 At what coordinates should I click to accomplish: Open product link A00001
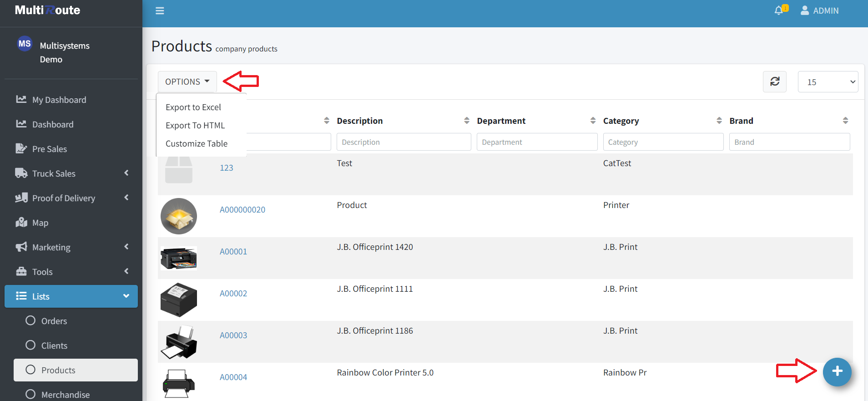[233, 252]
